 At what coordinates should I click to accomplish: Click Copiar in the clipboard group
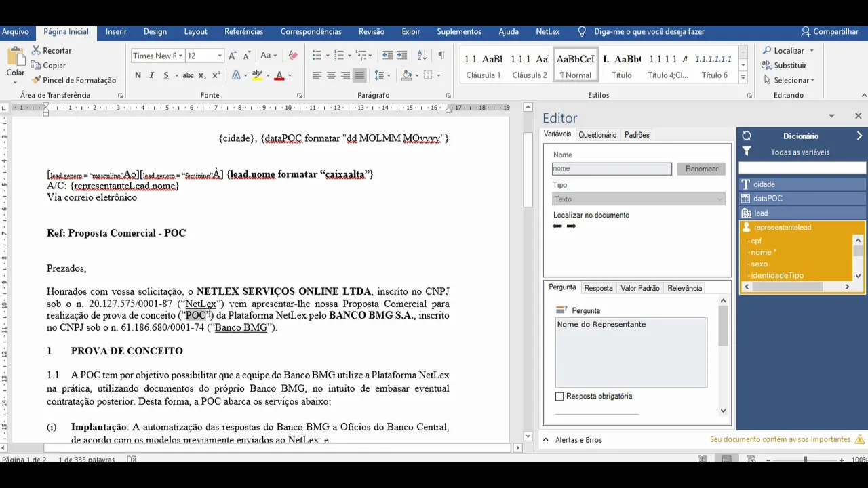(x=48, y=66)
